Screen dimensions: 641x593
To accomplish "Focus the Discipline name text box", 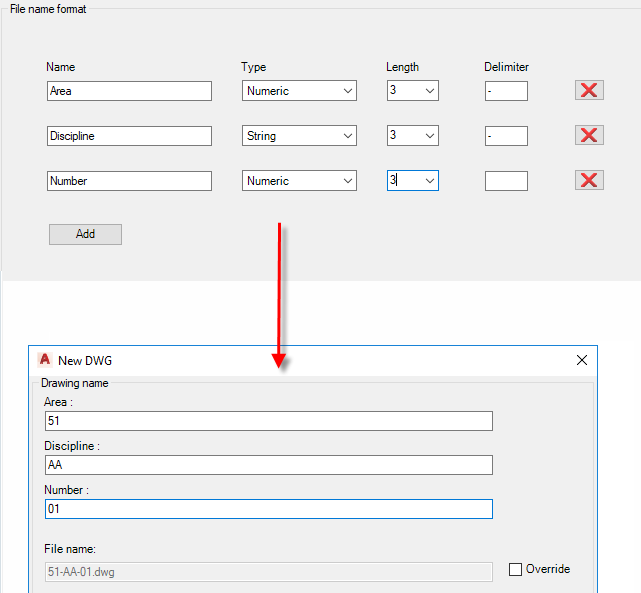I will coord(129,136).
